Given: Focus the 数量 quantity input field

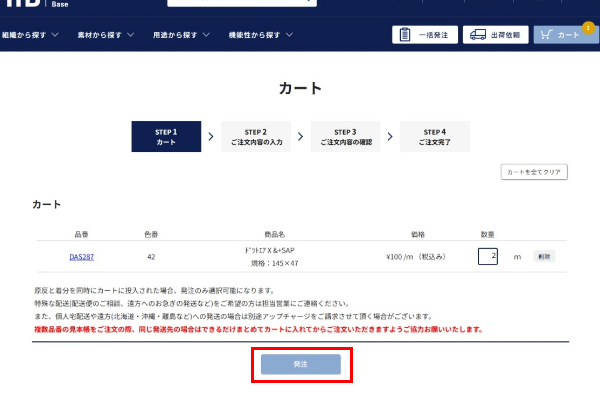Looking at the screenshot, I should point(488,257).
